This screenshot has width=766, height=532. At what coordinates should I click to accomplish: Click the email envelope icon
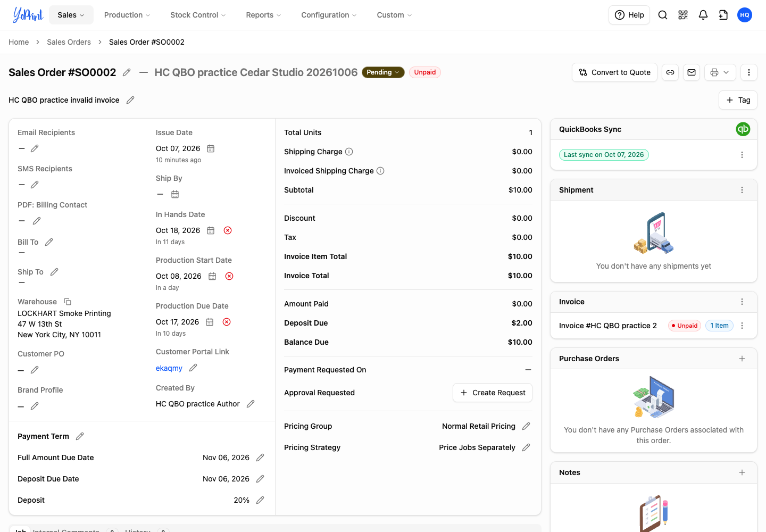tap(692, 72)
